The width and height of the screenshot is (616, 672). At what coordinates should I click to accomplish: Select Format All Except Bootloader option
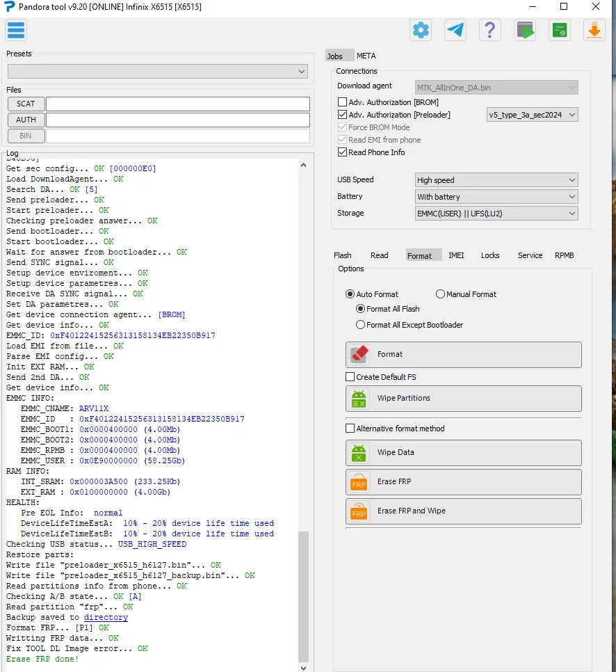tap(360, 325)
